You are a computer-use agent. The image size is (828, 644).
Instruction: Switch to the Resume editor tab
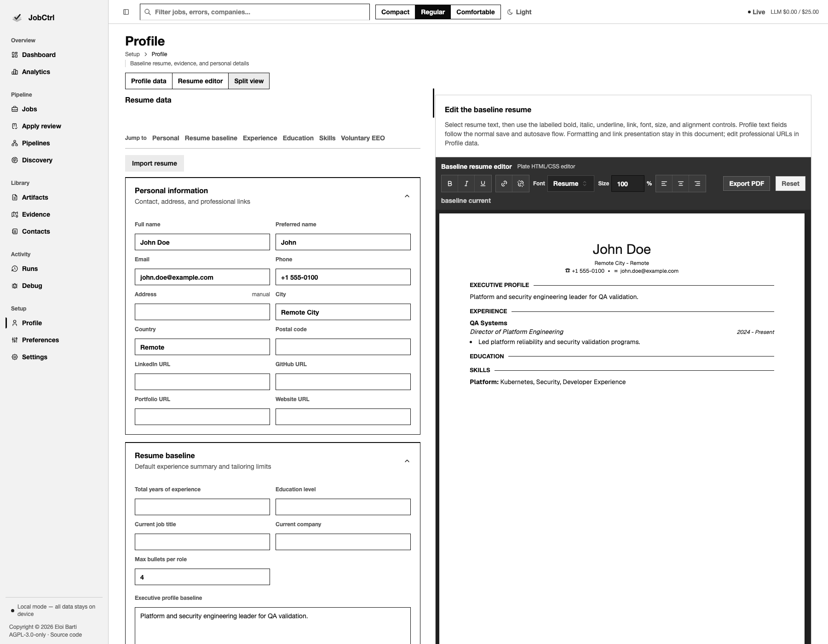click(200, 81)
